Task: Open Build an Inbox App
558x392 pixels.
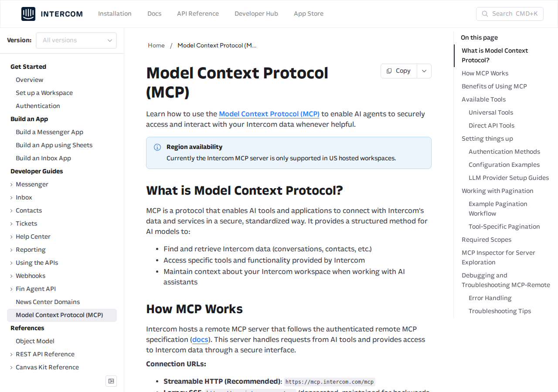Action: 43,158
